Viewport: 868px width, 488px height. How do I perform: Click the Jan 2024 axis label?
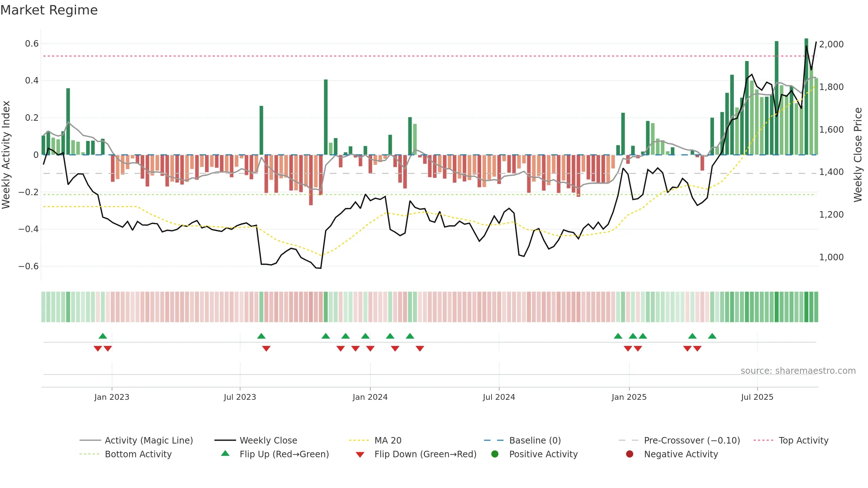coord(370,397)
